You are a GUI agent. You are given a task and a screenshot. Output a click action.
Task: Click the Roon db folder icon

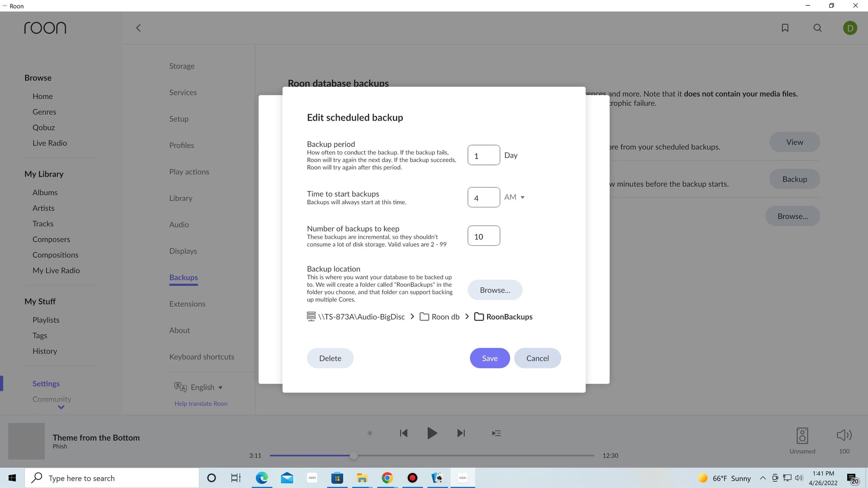tap(424, 317)
